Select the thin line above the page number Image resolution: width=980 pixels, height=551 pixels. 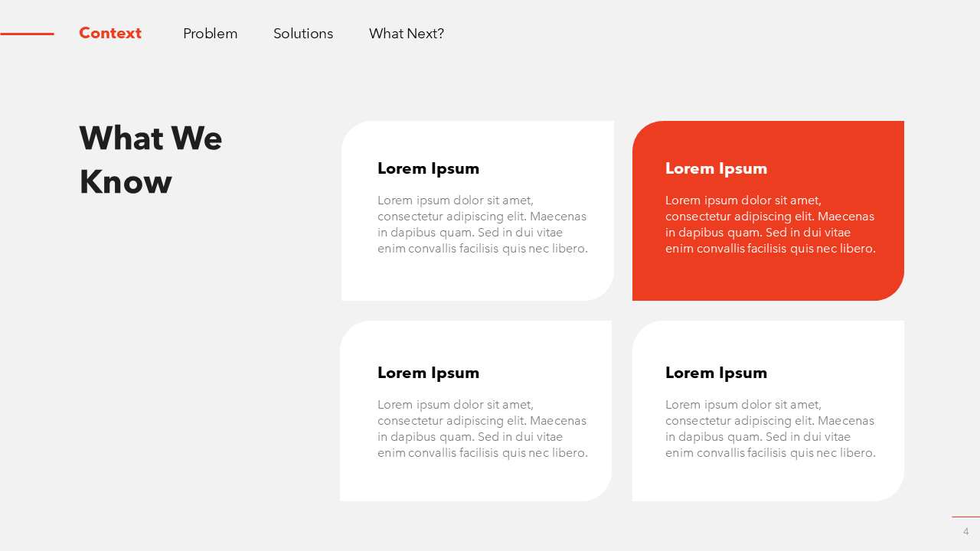coord(965,517)
